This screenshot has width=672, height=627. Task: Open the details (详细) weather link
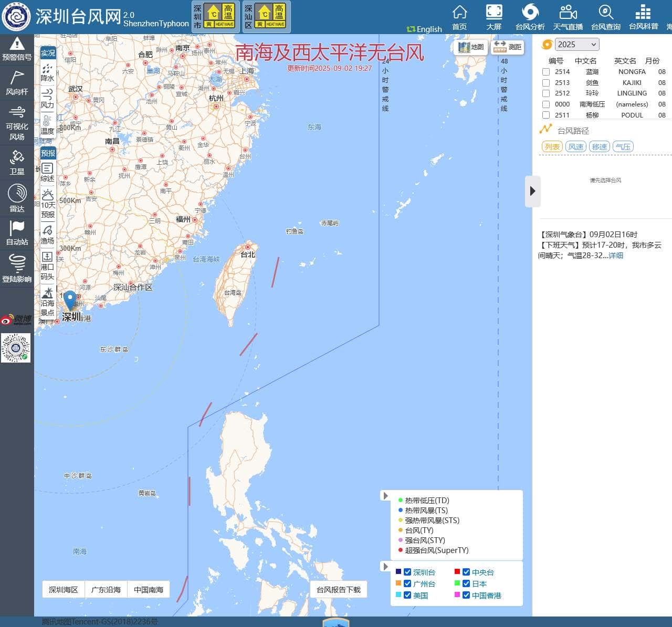(616, 256)
